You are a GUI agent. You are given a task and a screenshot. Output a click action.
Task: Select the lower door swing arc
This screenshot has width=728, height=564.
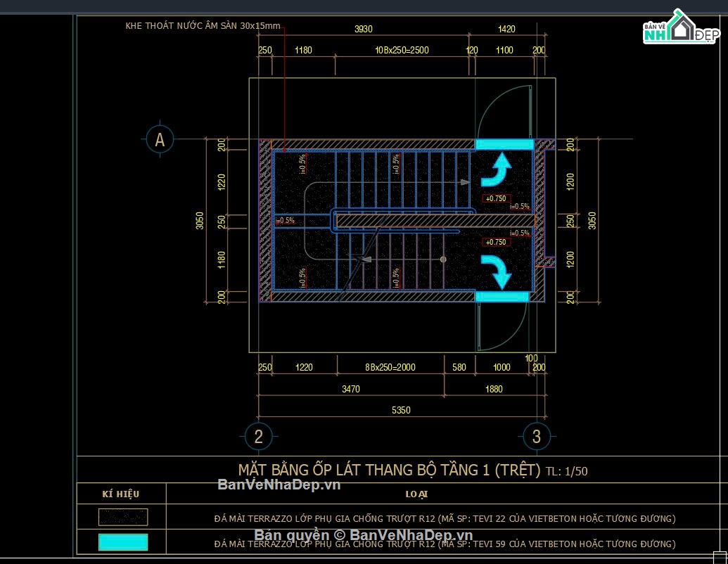click(502, 326)
